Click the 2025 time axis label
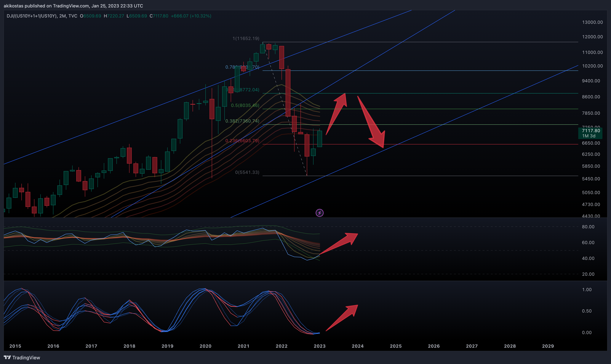 [396, 346]
